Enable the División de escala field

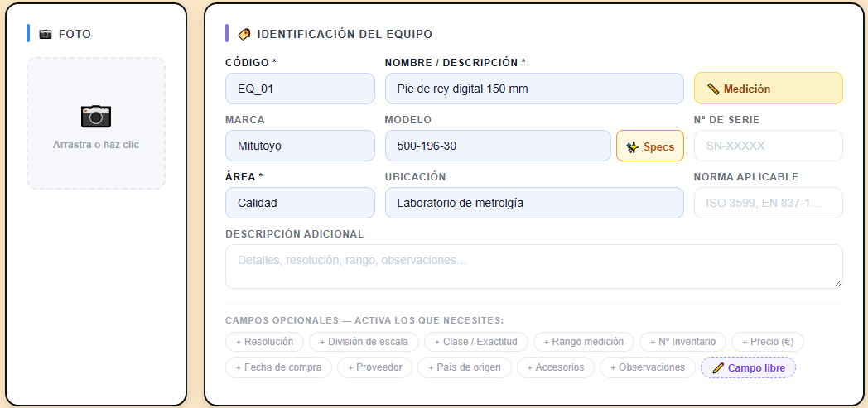pos(364,342)
